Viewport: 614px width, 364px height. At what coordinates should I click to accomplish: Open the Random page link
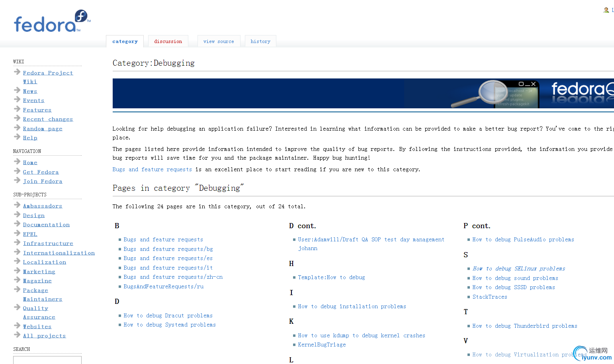(43, 129)
